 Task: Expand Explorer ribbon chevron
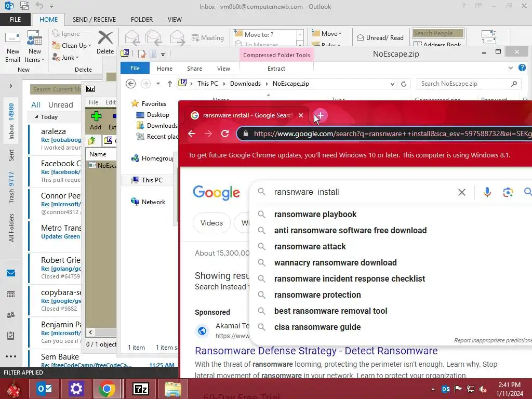click(510, 68)
